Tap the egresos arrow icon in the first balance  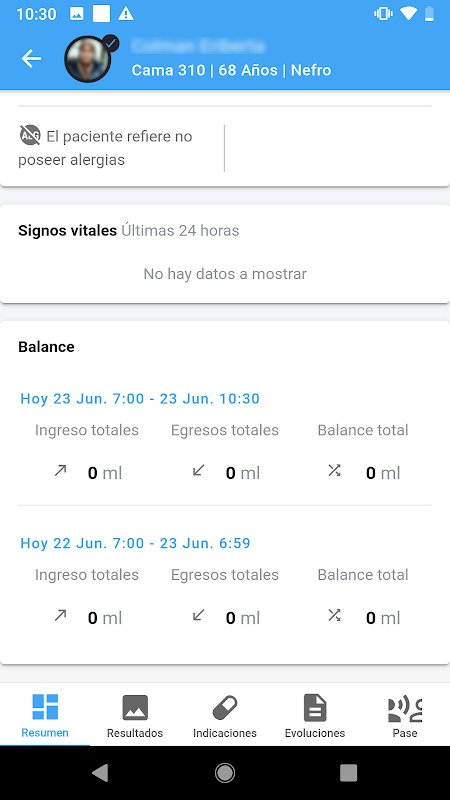(x=198, y=471)
